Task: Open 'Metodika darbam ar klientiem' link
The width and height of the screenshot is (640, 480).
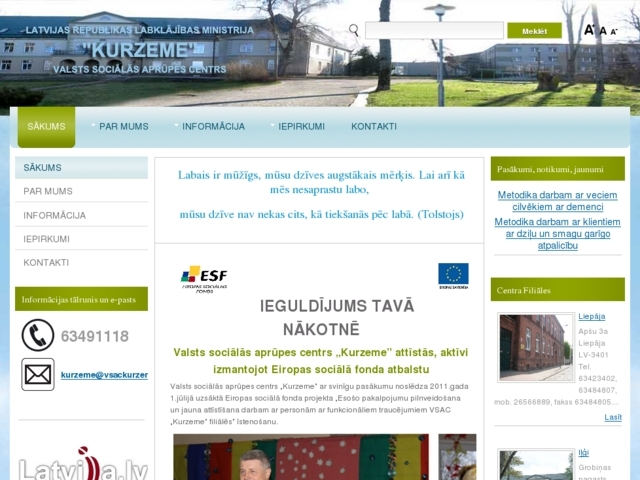Action: pos(558,234)
